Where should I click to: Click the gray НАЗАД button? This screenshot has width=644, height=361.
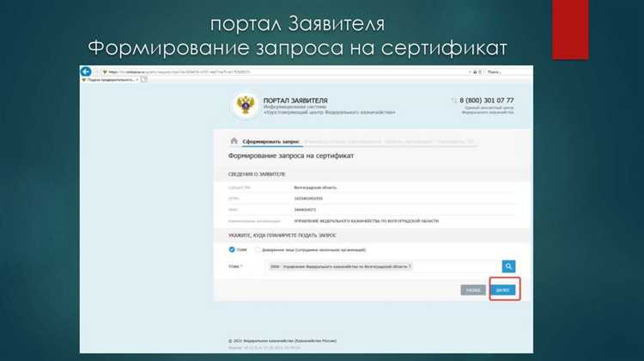[473, 291]
